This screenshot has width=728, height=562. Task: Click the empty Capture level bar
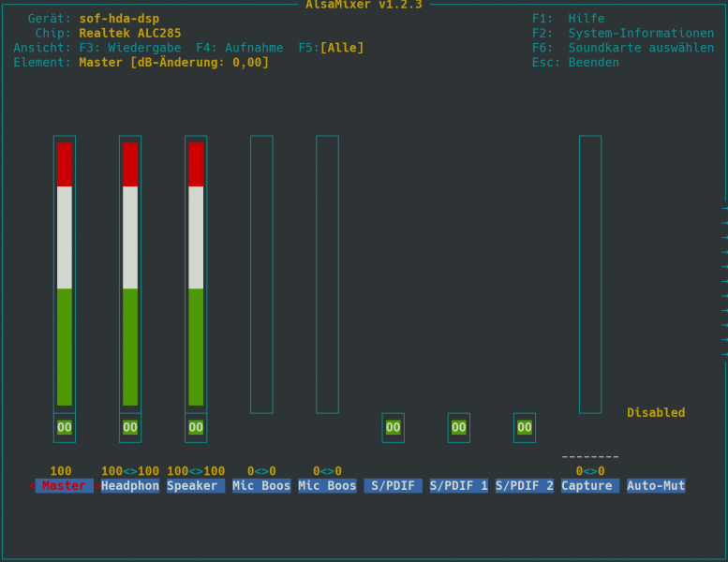[x=590, y=274]
